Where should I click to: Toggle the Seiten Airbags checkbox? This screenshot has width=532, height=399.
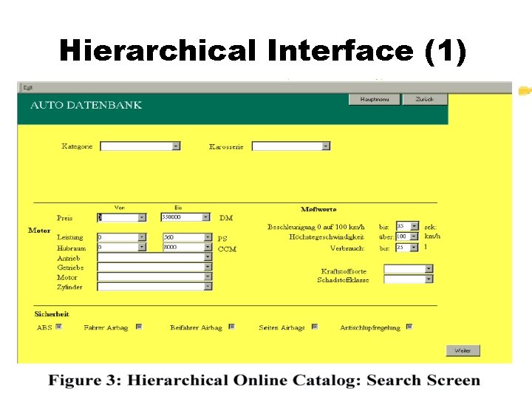315,327
